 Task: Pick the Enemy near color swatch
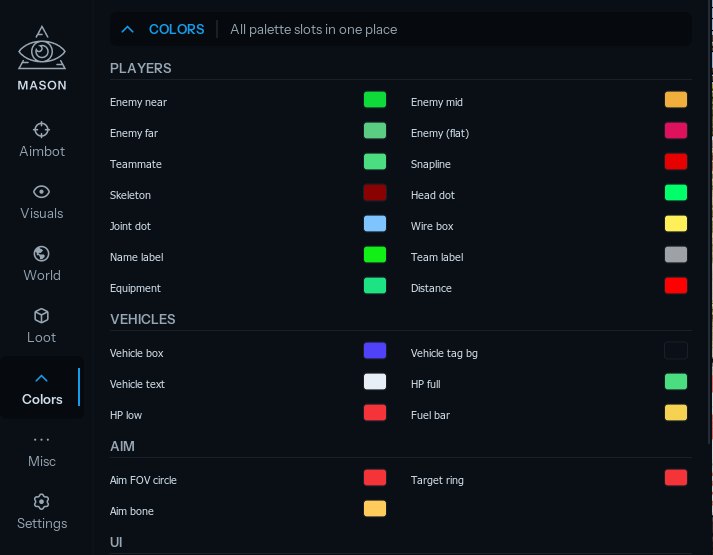click(375, 100)
